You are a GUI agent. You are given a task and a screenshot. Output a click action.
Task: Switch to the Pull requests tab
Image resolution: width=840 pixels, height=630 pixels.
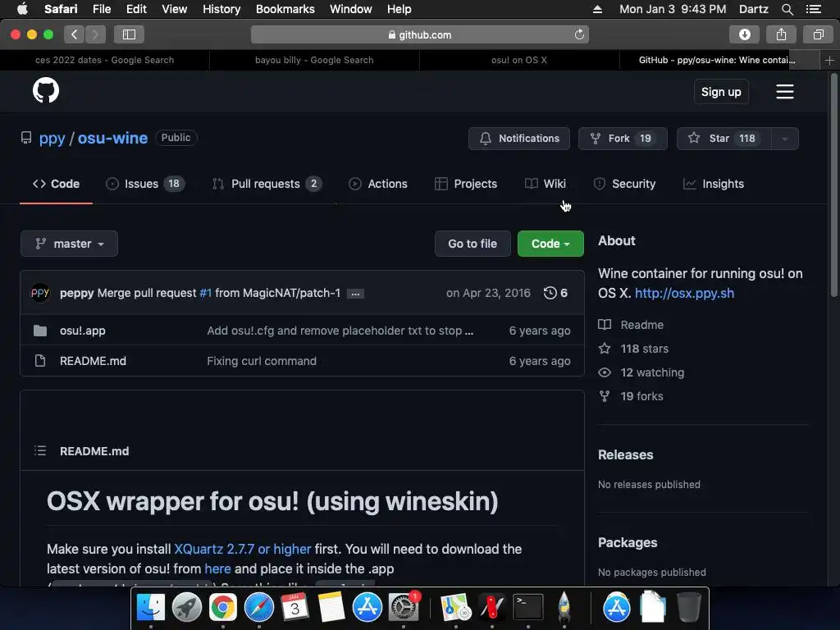[267, 184]
